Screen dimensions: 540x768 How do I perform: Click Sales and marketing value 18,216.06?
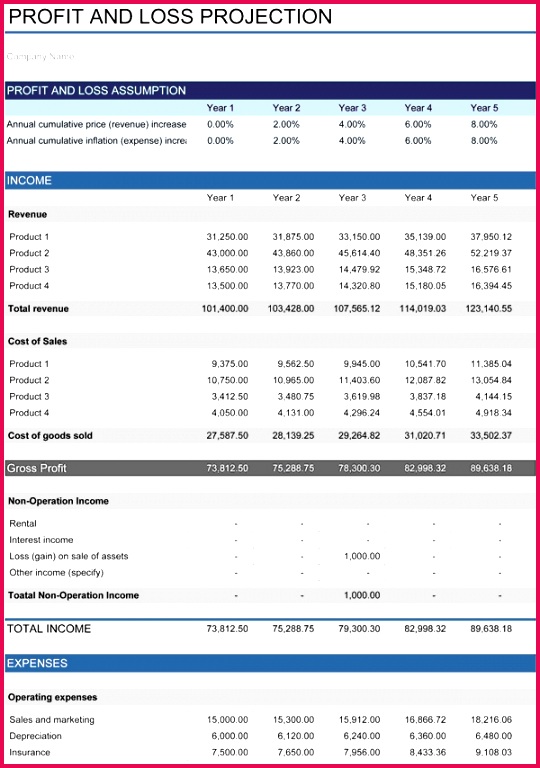491,720
